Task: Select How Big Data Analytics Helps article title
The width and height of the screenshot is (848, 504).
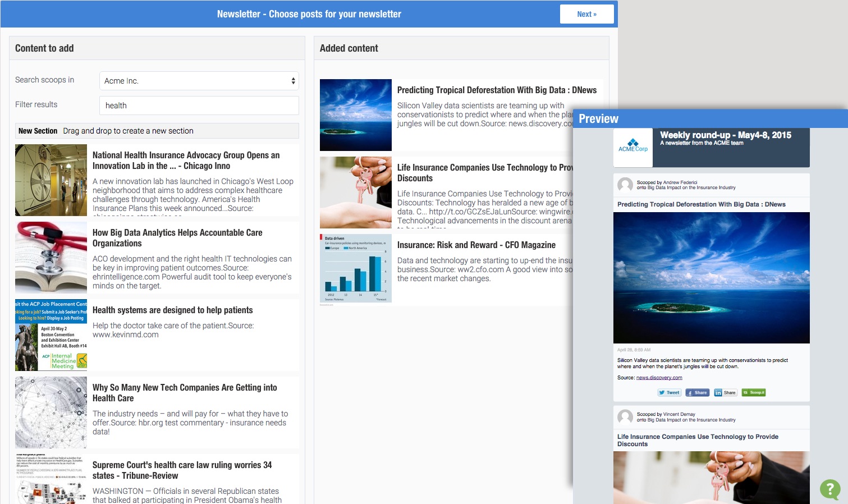Action: click(x=177, y=238)
